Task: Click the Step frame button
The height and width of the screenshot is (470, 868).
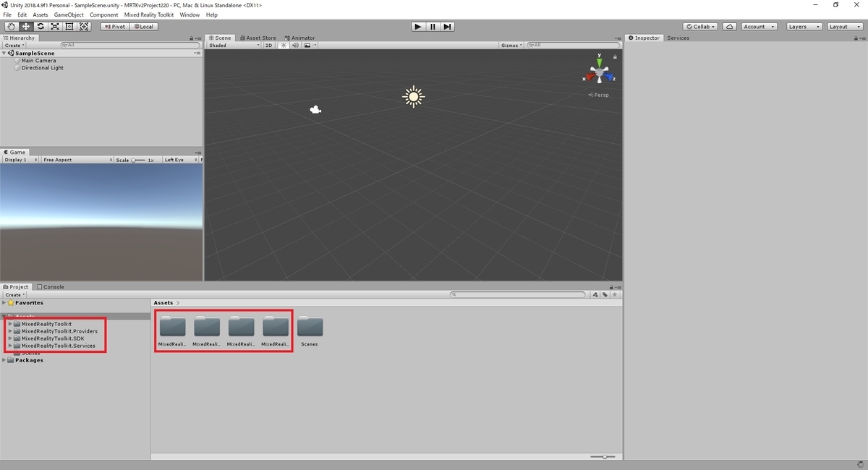Action: (448, 27)
